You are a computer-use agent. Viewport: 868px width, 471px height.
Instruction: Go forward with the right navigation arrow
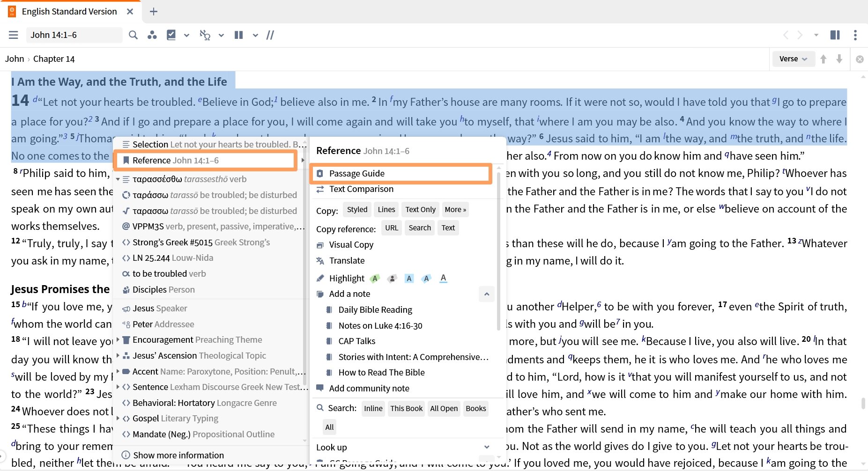click(800, 35)
